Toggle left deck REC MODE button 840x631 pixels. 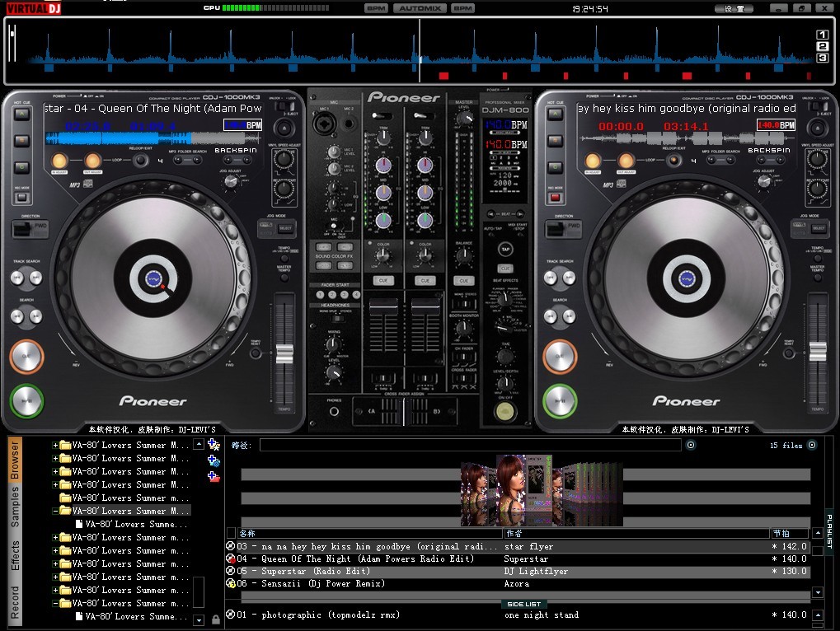tap(22, 197)
